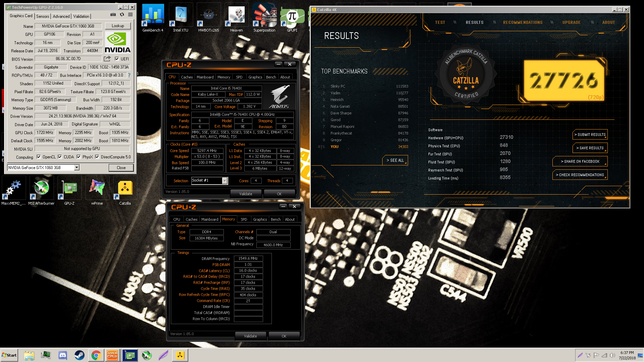
Task: Click SHARE ON FACEBOOK in Catzilla
Action: coord(580,161)
